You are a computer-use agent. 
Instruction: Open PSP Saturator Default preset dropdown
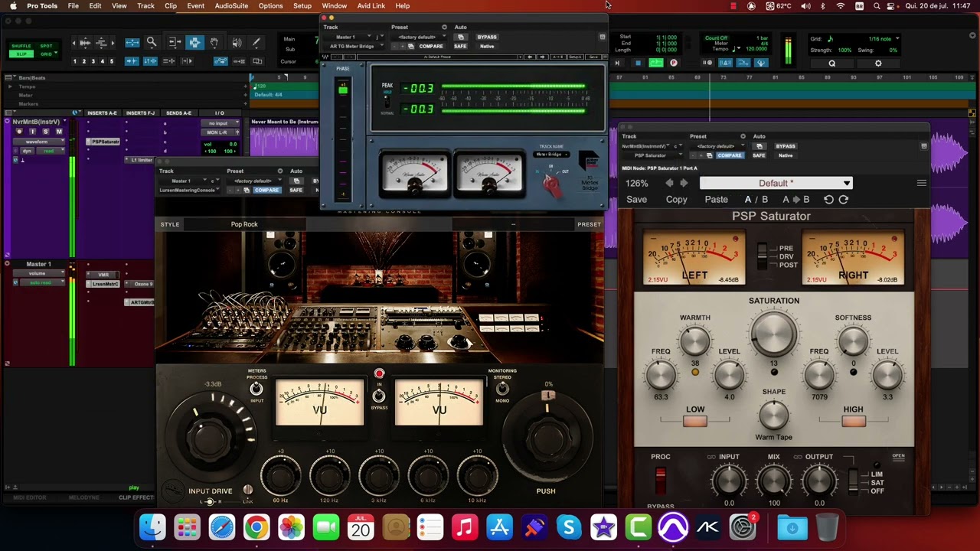point(776,183)
